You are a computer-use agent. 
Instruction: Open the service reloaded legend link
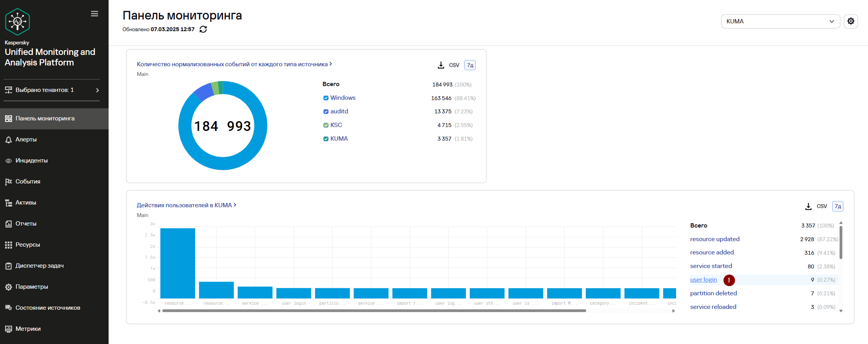(x=713, y=307)
